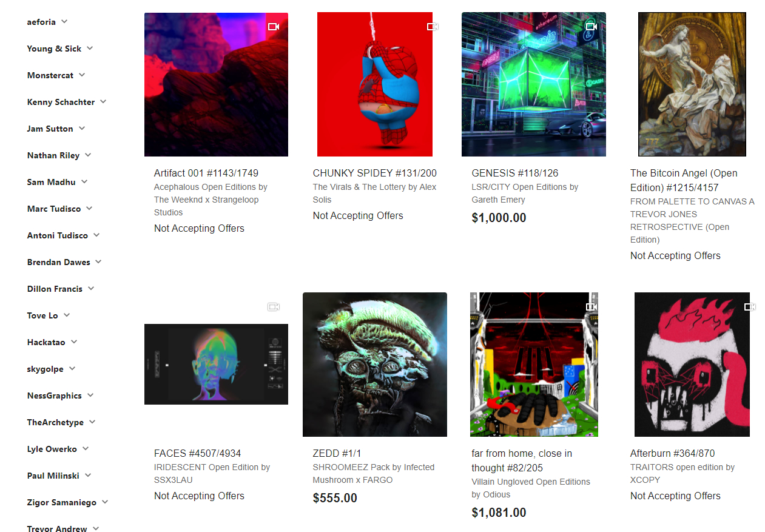This screenshot has height=532, width=765.
Task: Click video icon on CHUNKY SPIDEY card
Action: pos(433,27)
